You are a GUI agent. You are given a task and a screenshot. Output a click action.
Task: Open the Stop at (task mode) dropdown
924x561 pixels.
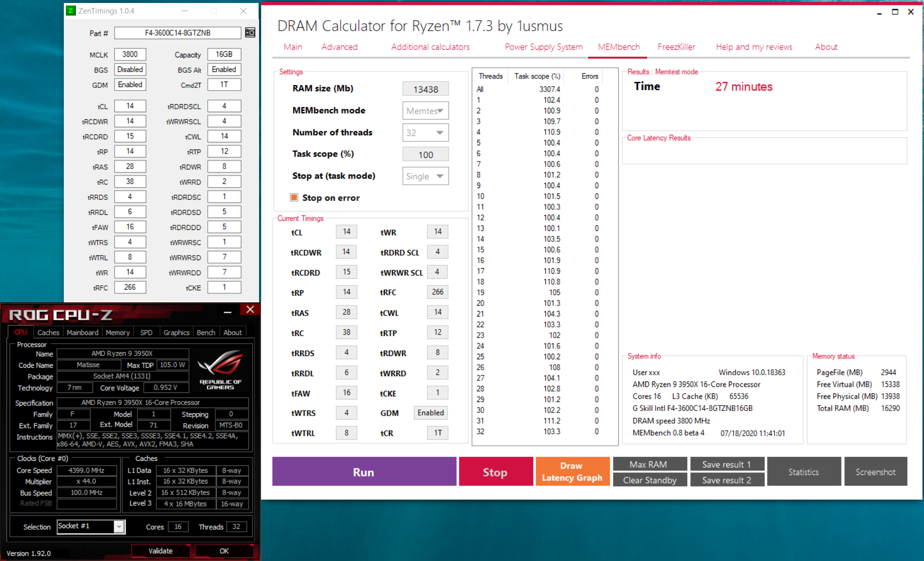click(426, 176)
